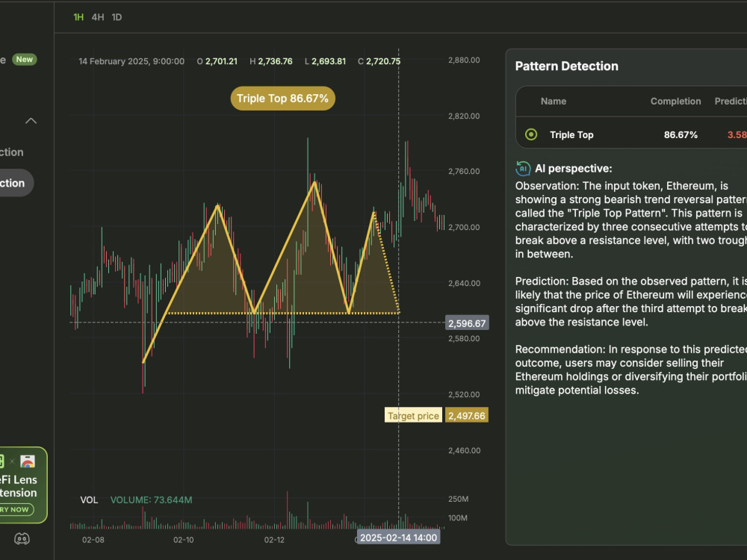Click the Completion column header
The width and height of the screenshot is (747, 560).
(675, 101)
